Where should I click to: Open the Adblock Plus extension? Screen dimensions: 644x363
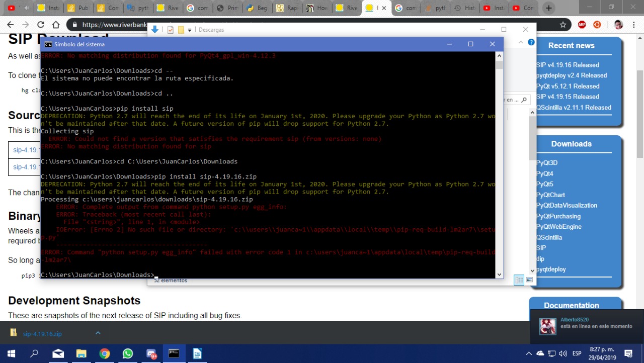pos(582,25)
